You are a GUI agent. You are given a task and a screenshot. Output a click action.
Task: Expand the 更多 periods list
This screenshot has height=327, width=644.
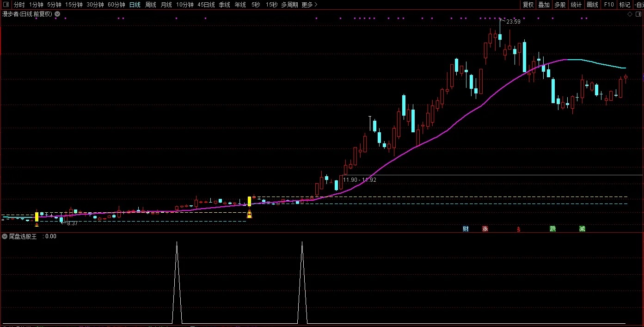tap(309, 5)
